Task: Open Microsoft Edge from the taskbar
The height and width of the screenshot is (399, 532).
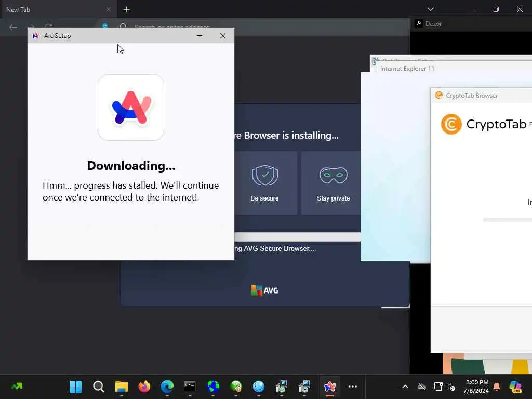Action: pos(167,387)
